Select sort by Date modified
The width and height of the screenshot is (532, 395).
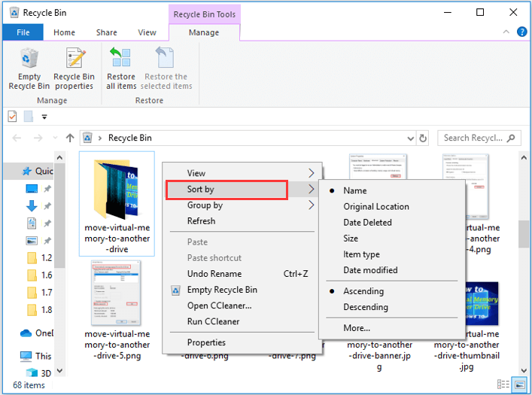pyautogui.click(x=392, y=270)
